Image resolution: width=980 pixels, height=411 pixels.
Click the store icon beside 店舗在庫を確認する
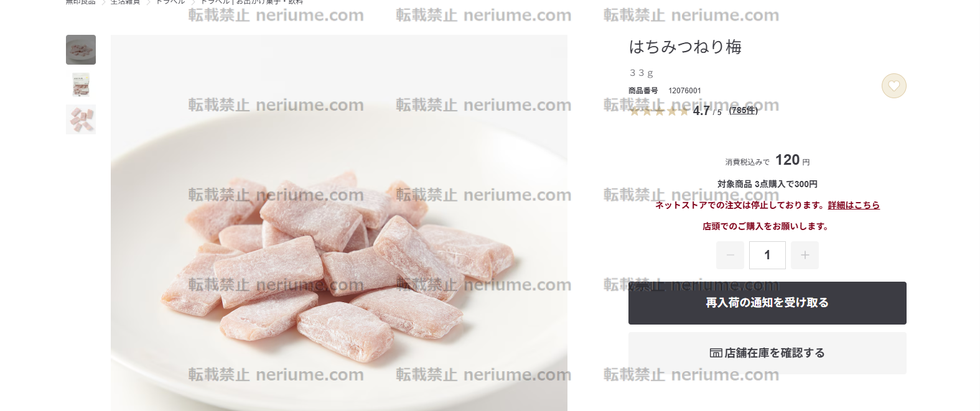(716, 353)
